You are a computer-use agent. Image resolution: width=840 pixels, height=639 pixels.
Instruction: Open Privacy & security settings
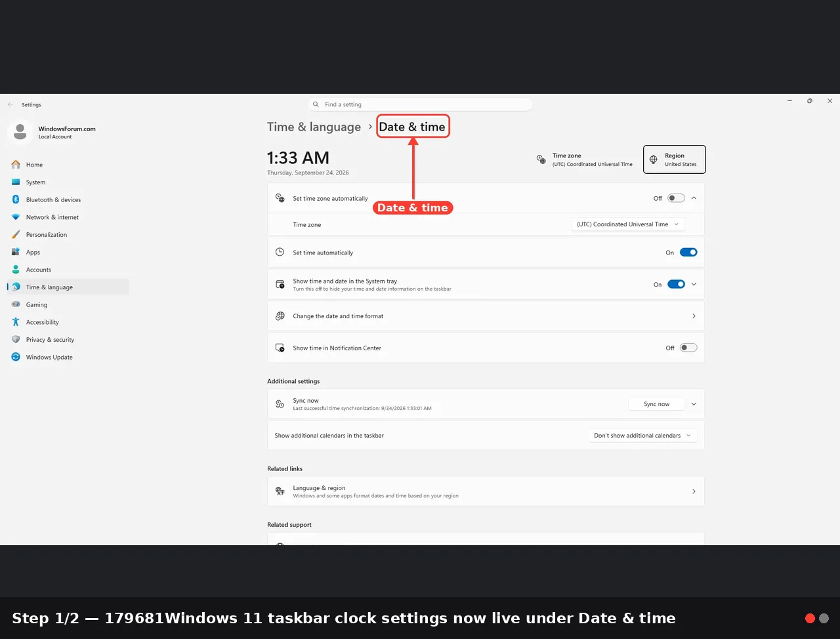(68, 340)
